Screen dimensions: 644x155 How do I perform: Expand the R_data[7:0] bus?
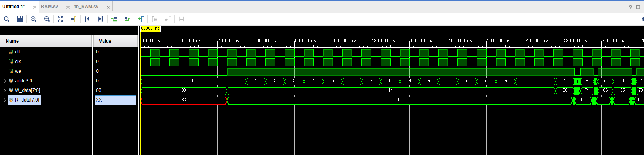click(5, 100)
